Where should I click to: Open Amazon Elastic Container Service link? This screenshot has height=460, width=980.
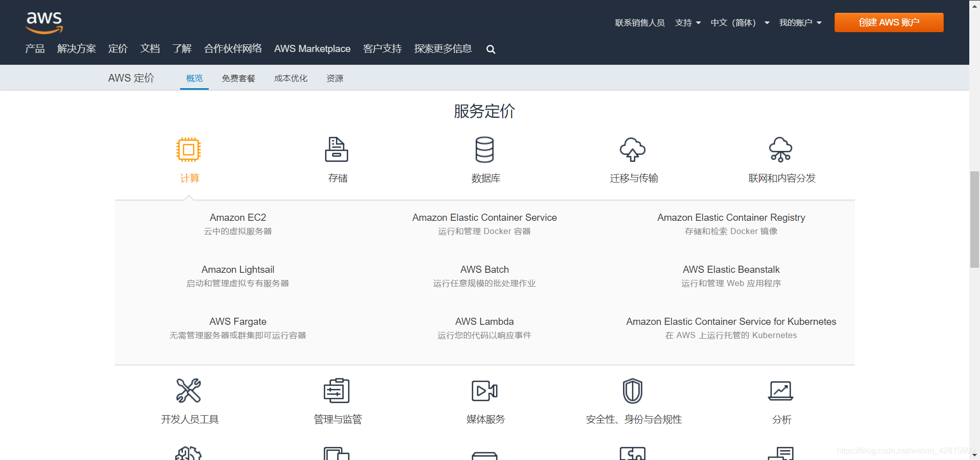point(484,217)
